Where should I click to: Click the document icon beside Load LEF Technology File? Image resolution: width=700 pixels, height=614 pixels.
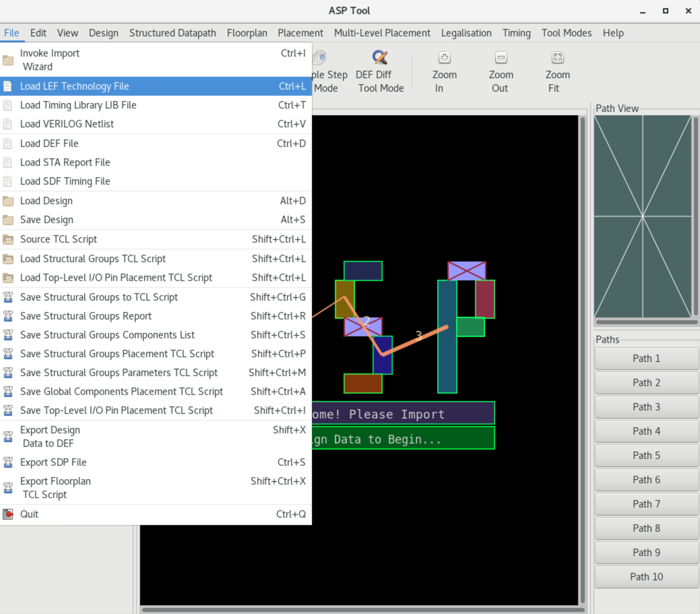click(x=7, y=86)
